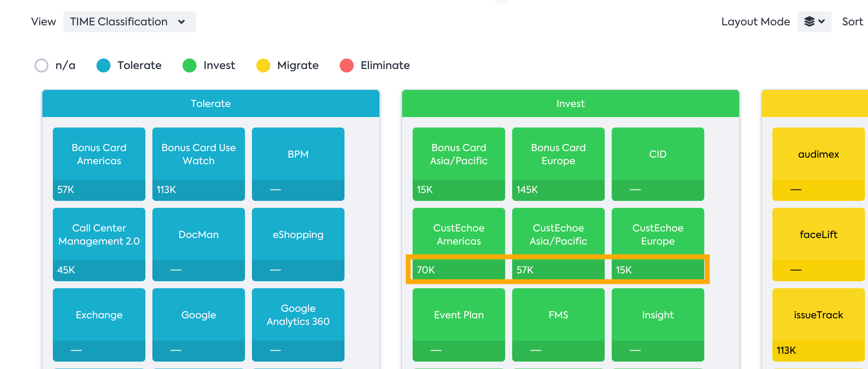Image resolution: width=868 pixels, height=369 pixels.
Task: Click the 57K value under CustEchoe Asia/Pacific
Action: 525,270
